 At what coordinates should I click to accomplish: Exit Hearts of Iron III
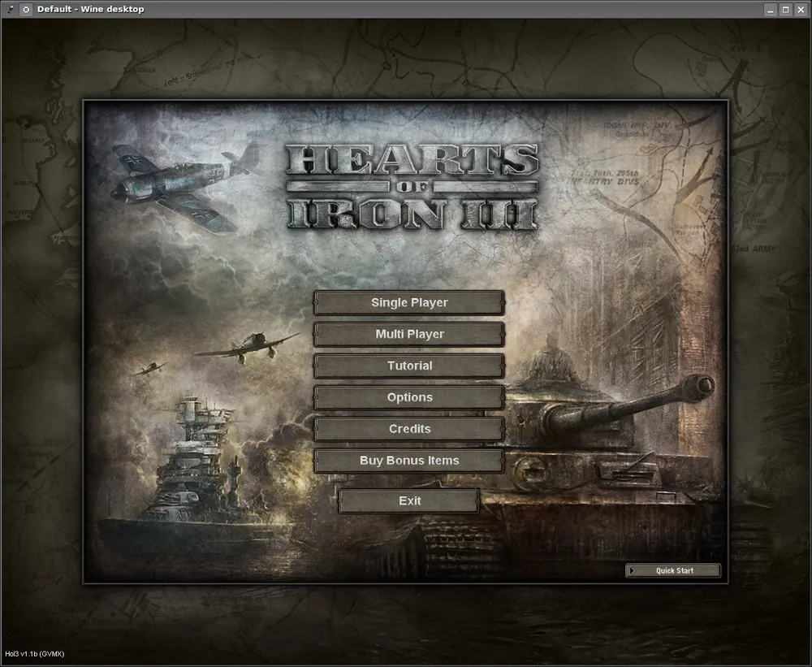click(x=409, y=501)
